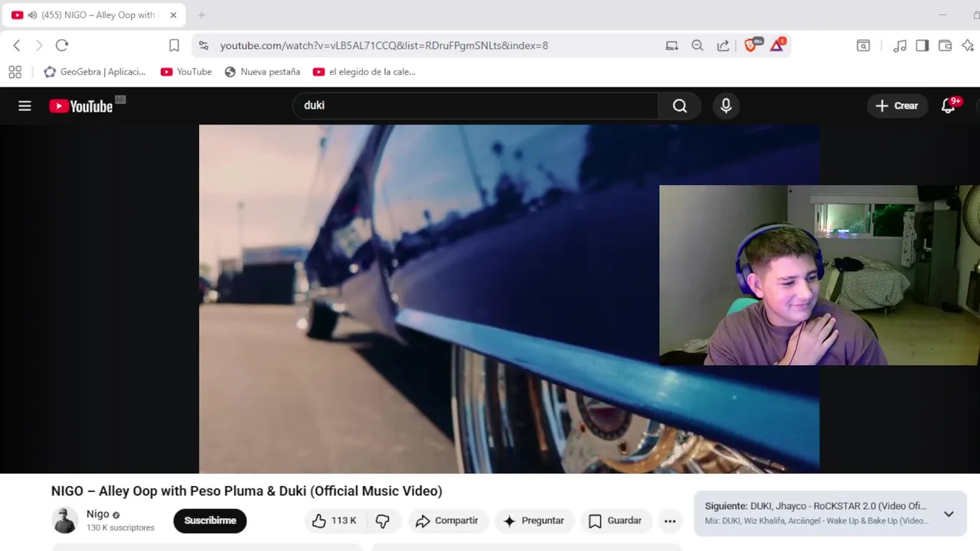This screenshot has height=551, width=980.
Task: Open the tab search icon in toolbar
Action: pyautogui.click(x=863, y=45)
